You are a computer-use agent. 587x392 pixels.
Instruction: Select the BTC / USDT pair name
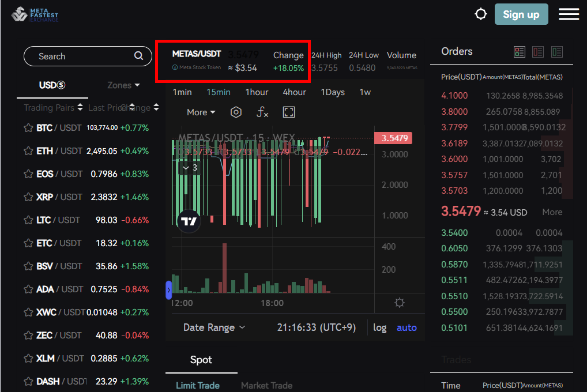pyautogui.click(x=59, y=128)
